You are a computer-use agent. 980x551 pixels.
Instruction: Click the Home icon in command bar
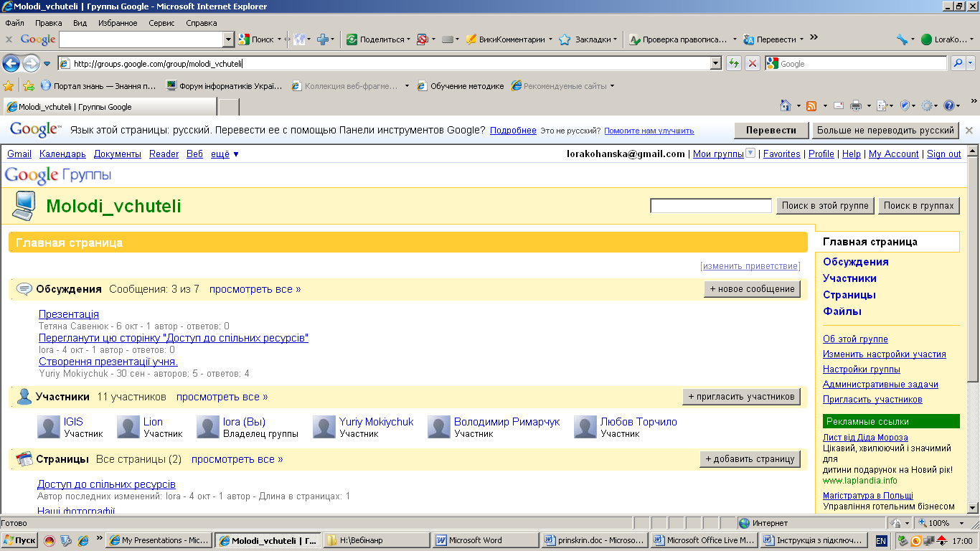click(x=786, y=106)
